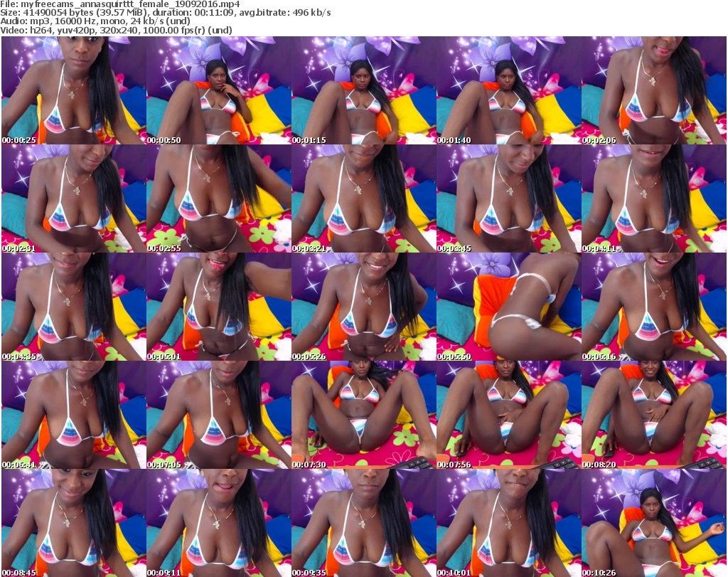728x577 pixels.
Task: Click the 00:06:16 preview frame
Action: tap(654, 307)
